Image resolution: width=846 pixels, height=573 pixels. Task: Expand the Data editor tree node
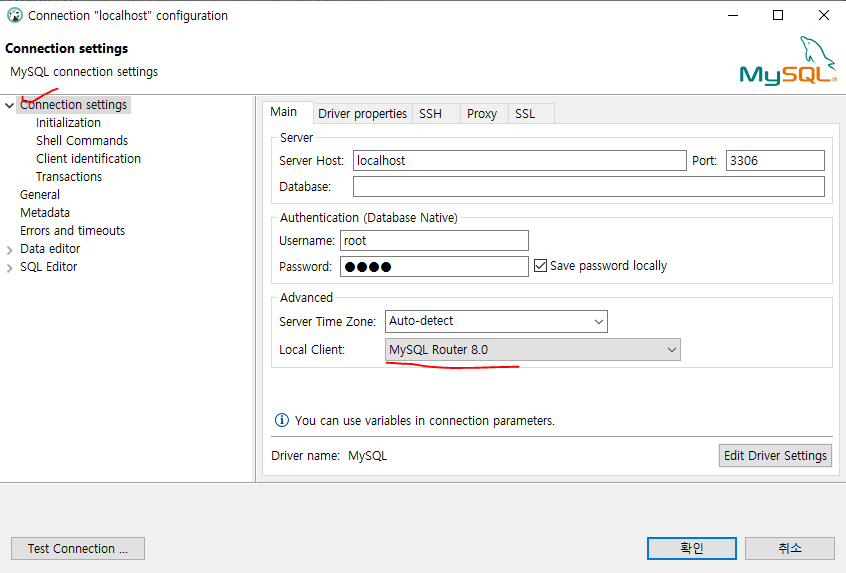9,250
